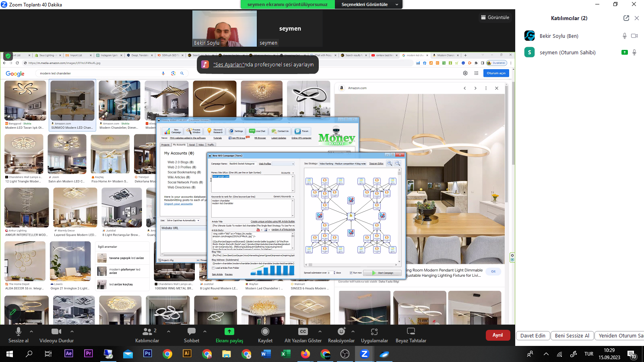This screenshot has height=362, width=644.
Task: Open the Accounts dropdown in campaign dialog
Action: click(x=287, y=173)
